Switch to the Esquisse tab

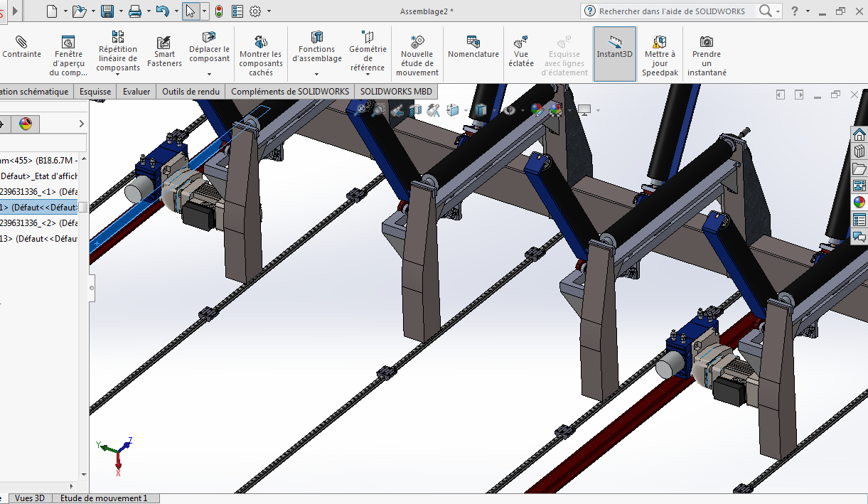[95, 91]
